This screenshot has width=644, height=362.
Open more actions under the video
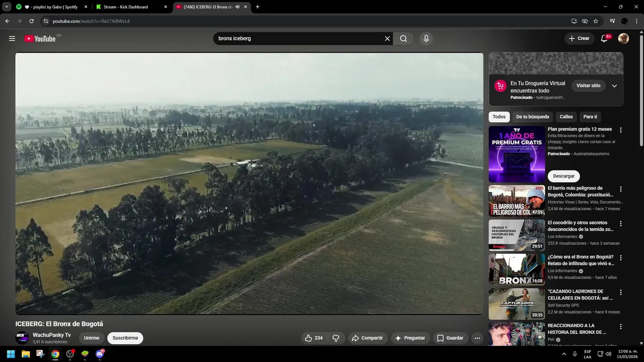coord(477,338)
